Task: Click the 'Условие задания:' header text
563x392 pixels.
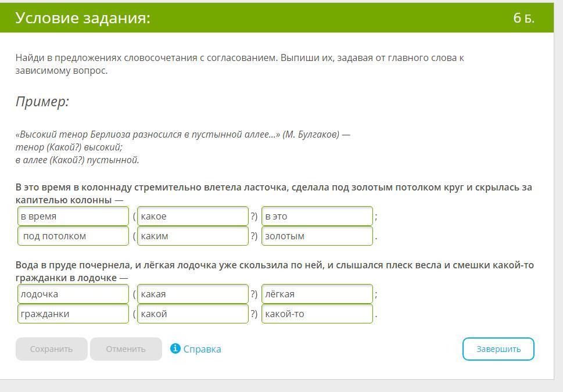Action: (83, 17)
